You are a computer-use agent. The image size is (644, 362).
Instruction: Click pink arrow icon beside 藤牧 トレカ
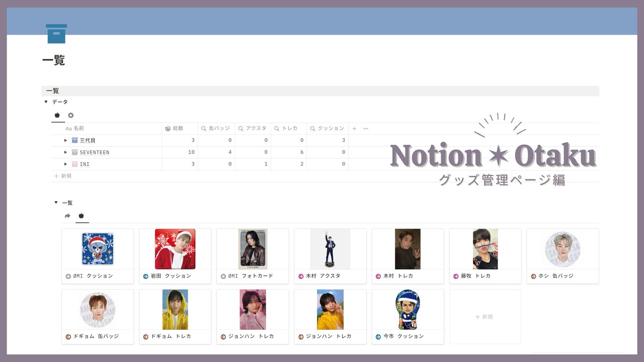click(456, 276)
